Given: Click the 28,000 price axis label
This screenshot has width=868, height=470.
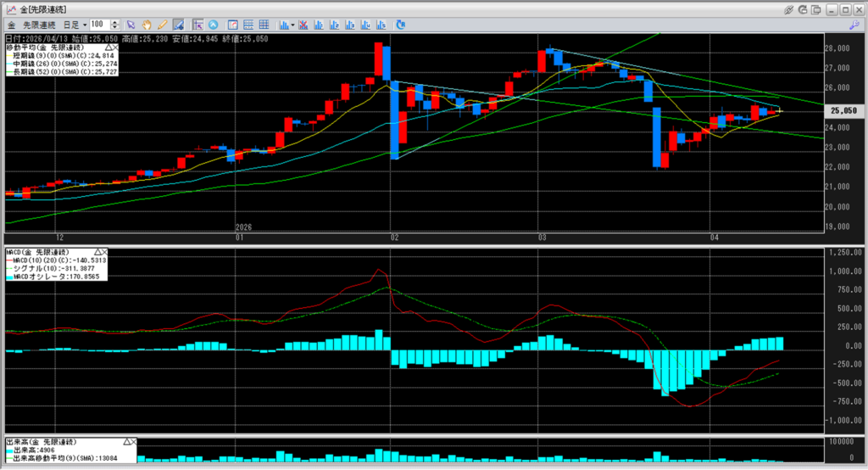Looking at the screenshot, I should (x=838, y=48).
